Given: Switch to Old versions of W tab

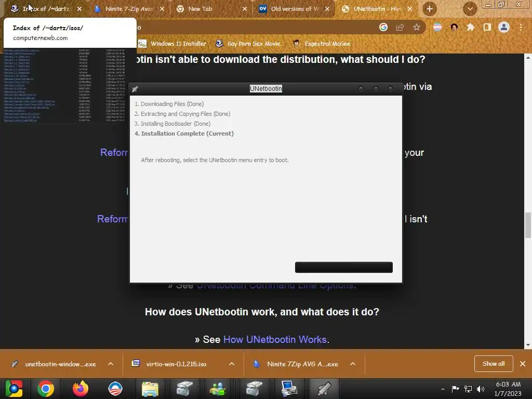Looking at the screenshot, I should tap(295, 9).
